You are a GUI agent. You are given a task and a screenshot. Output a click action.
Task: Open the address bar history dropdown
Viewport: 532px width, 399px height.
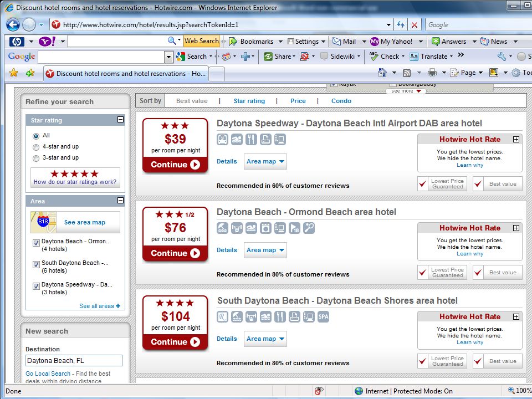pyautogui.click(x=389, y=25)
